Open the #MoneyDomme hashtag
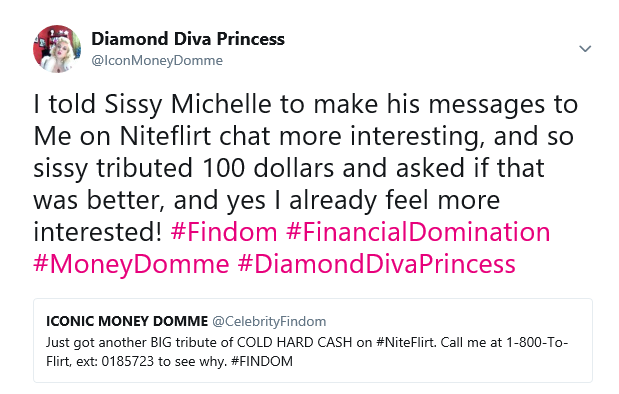Viewport: 619px width, 394px height. coord(131,264)
